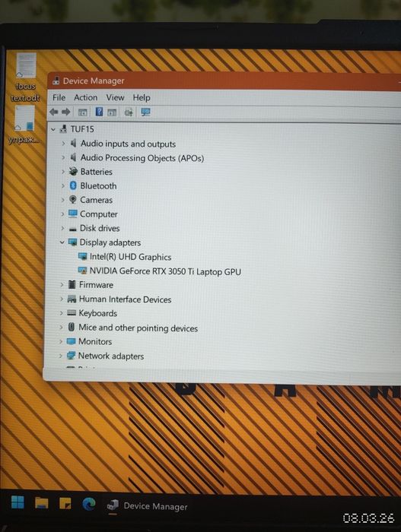Click the Show/Hide Action Pane toolbar icon

tap(112, 112)
